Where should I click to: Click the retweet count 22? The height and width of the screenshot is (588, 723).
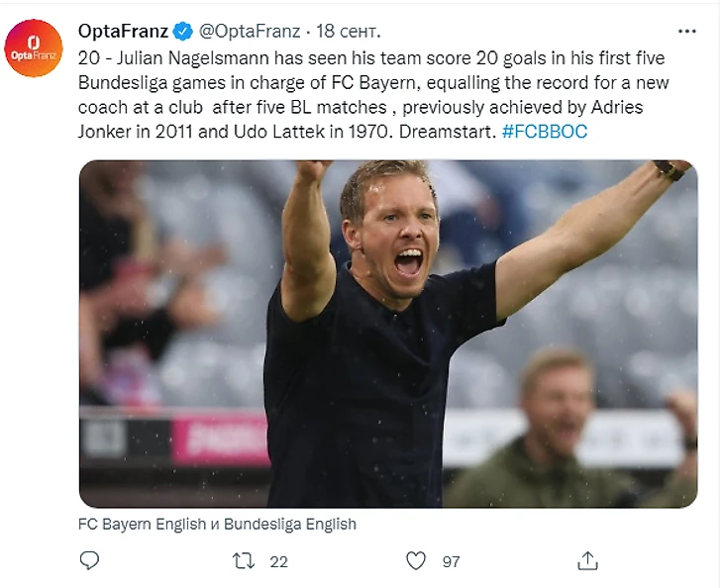278,561
